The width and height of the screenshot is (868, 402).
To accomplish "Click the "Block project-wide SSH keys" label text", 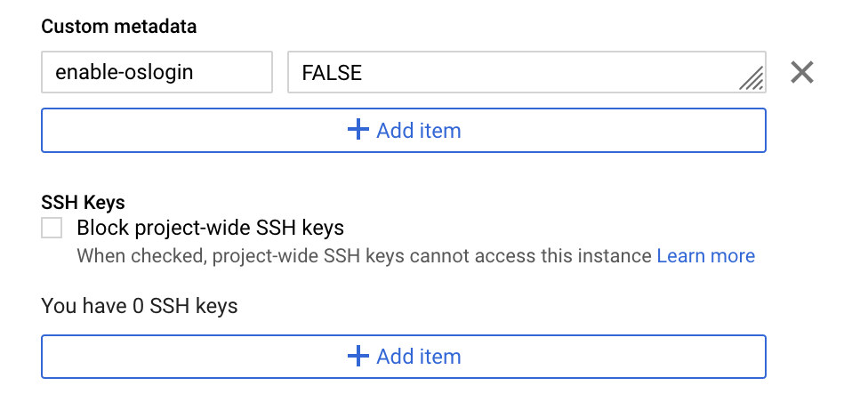I will (210, 229).
